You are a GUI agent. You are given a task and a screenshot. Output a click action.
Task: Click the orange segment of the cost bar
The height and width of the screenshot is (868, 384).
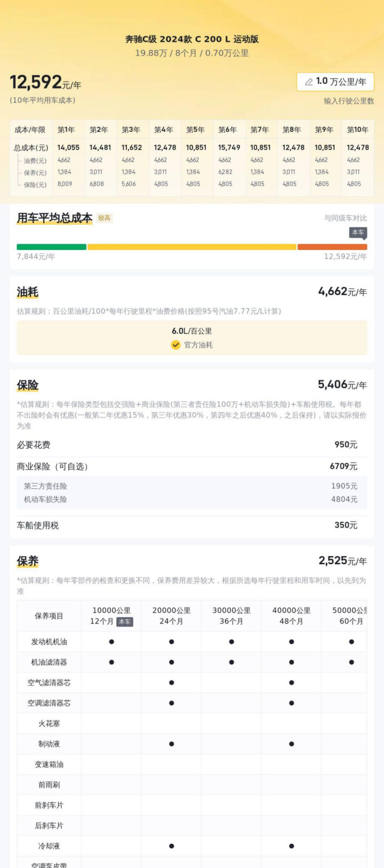point(332,247)
